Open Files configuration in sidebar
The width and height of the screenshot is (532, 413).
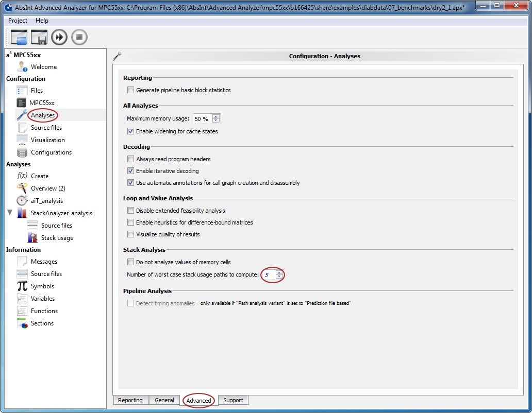(x=37, y=91)
